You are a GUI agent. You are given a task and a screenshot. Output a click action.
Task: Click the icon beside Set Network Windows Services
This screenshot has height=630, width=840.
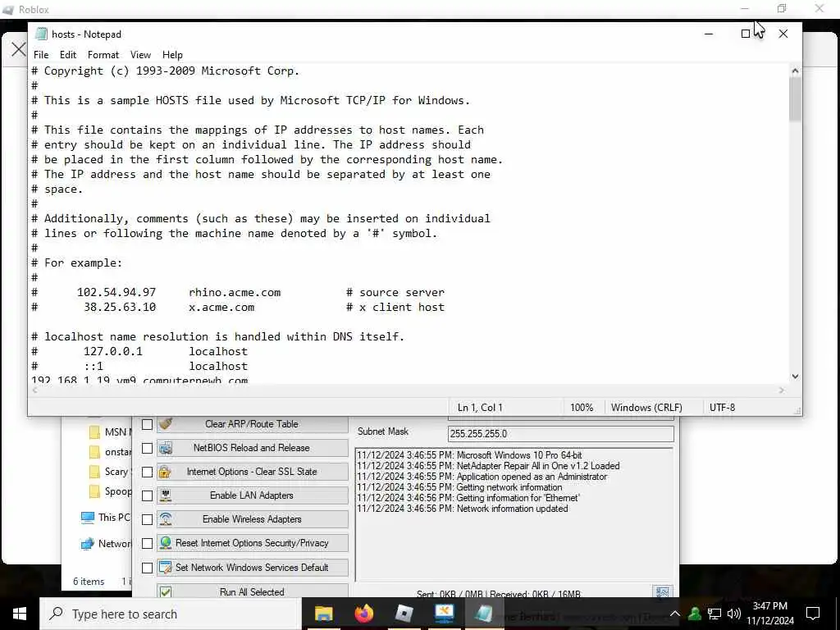tap(166, 568)
